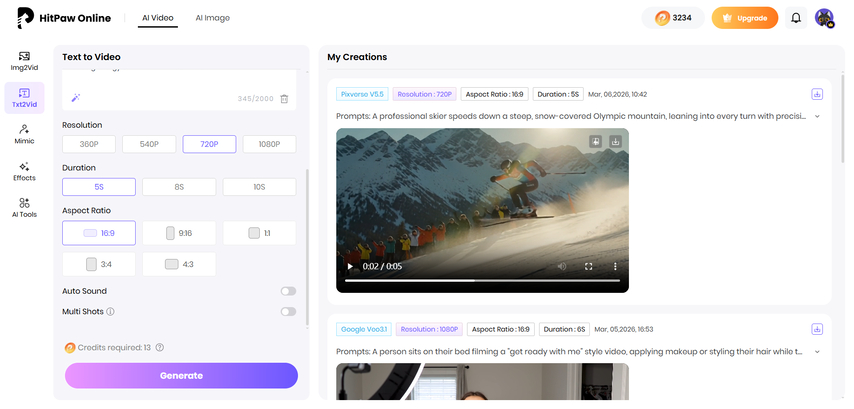This screenshot has height=409, width=854.
Task: Open the bedroom video thumbnail
Action: coord(482,381)
